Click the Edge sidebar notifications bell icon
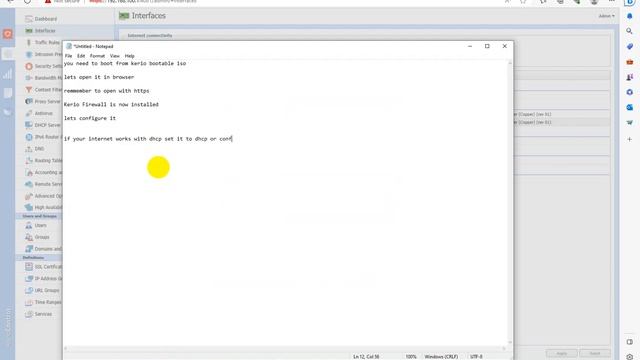This screenshot has width=640, height=360. [x=629, y=16]
